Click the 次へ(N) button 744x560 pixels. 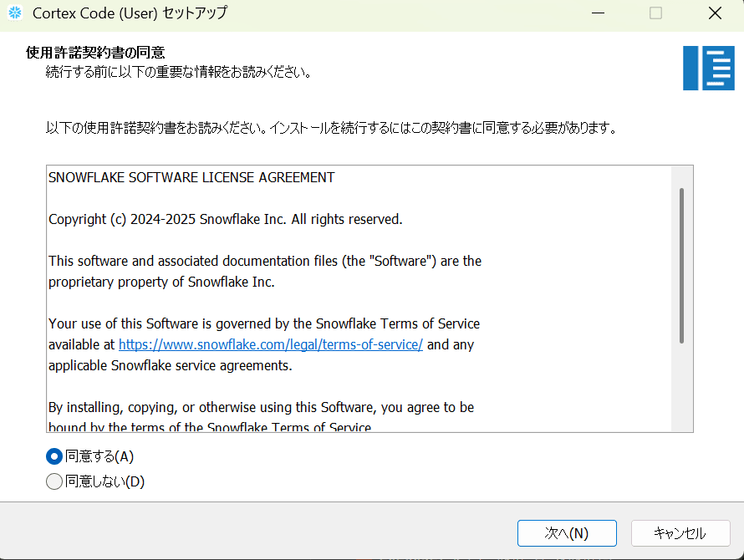567,533
